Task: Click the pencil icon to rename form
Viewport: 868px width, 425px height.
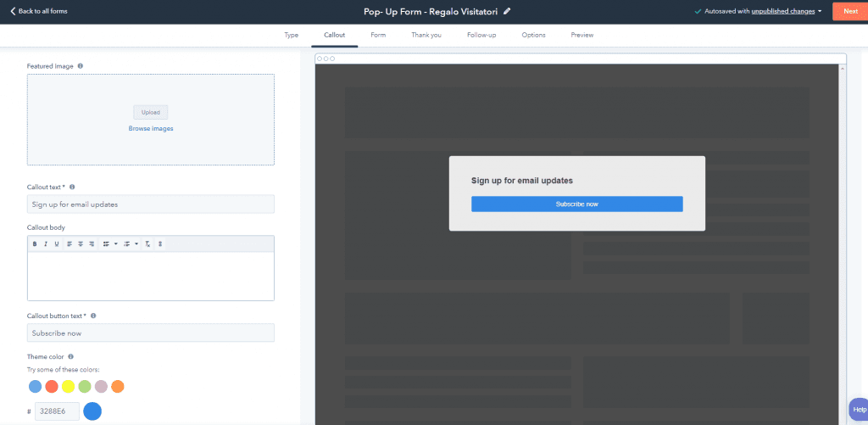Action: (x=507, y=11)
